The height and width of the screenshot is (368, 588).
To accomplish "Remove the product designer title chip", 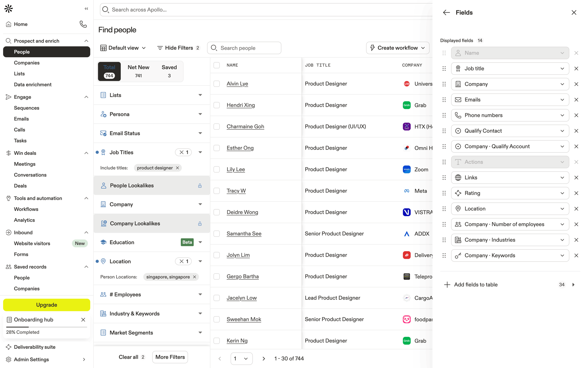I will (177, 168).
